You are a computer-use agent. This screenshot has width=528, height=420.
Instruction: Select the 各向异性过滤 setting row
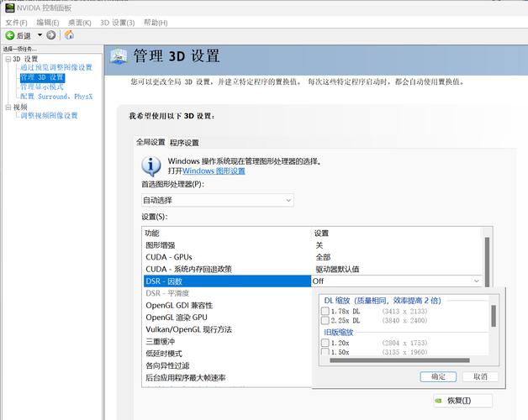coord(227,365)
